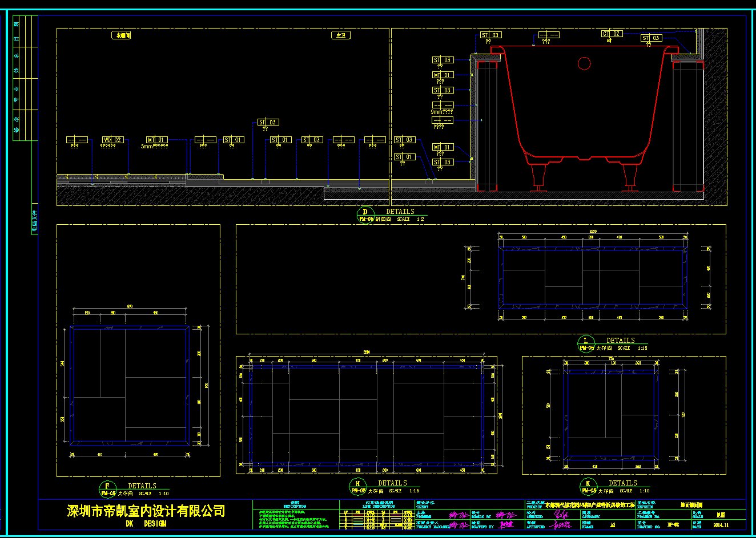
Task: Select the detail F callout bubble
Action: pyautogui.click(x=107, y=490)
